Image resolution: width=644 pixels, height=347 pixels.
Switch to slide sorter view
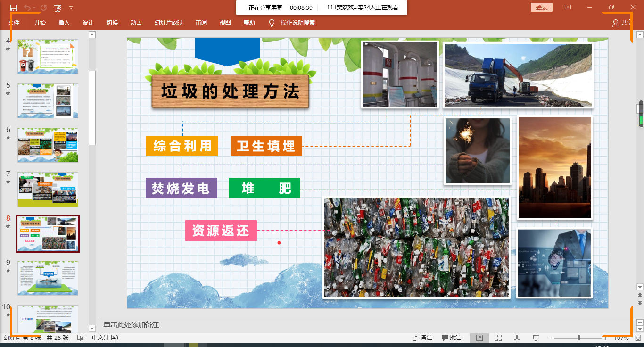click(498, 338)
